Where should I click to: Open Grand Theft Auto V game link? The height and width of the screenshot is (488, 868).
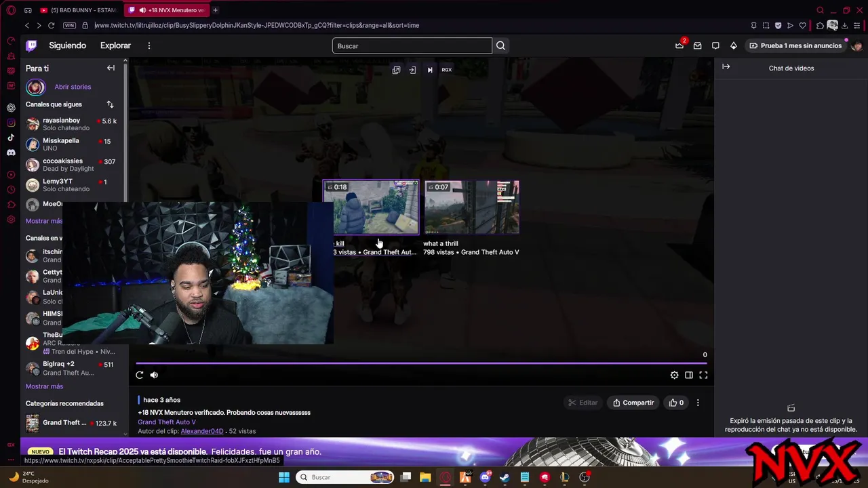pyautogui.click(x=167, y=422)
